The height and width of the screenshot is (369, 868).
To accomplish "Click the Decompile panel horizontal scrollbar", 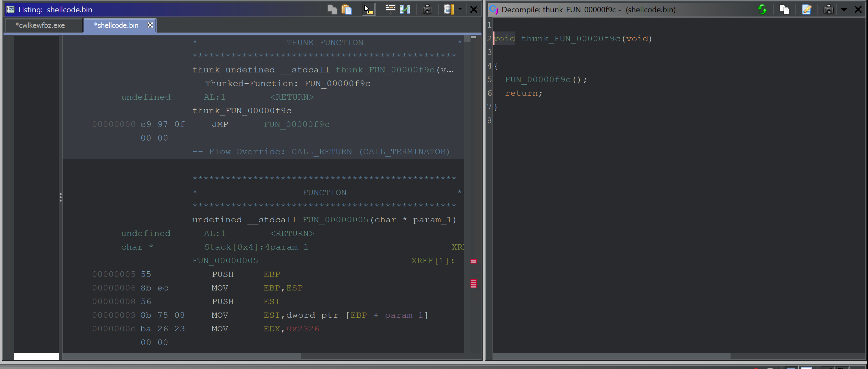I will [x=612, y=356].
